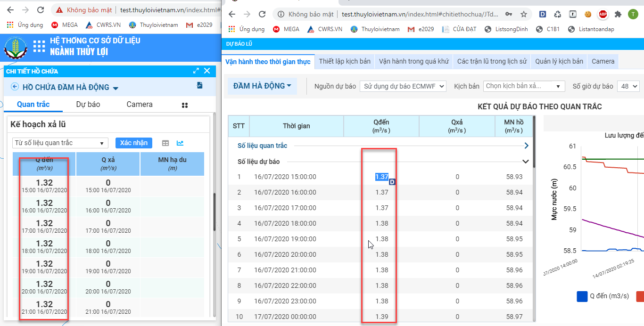Screen dimensions: 644x326
Task: Open the Thiết lập kịch bản tab
Action: click(x=345, y=61)
